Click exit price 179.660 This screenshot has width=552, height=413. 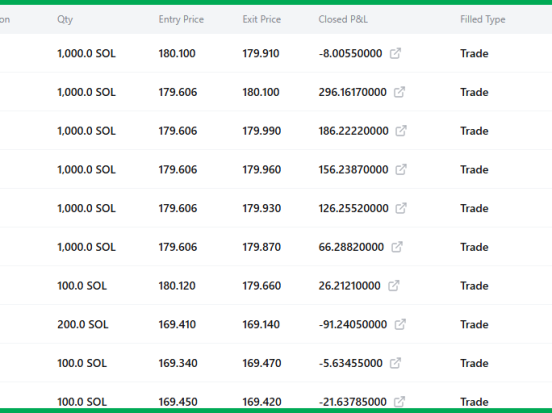click(x=262, y=286)
